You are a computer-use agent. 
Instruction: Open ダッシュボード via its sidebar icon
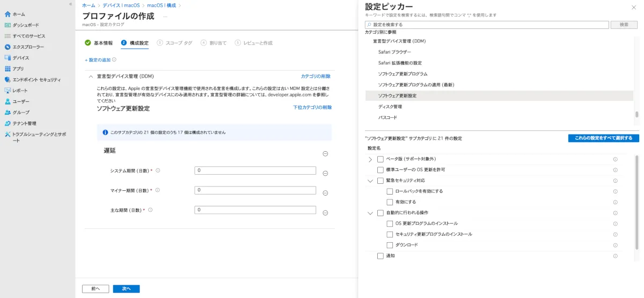[8, 25]
